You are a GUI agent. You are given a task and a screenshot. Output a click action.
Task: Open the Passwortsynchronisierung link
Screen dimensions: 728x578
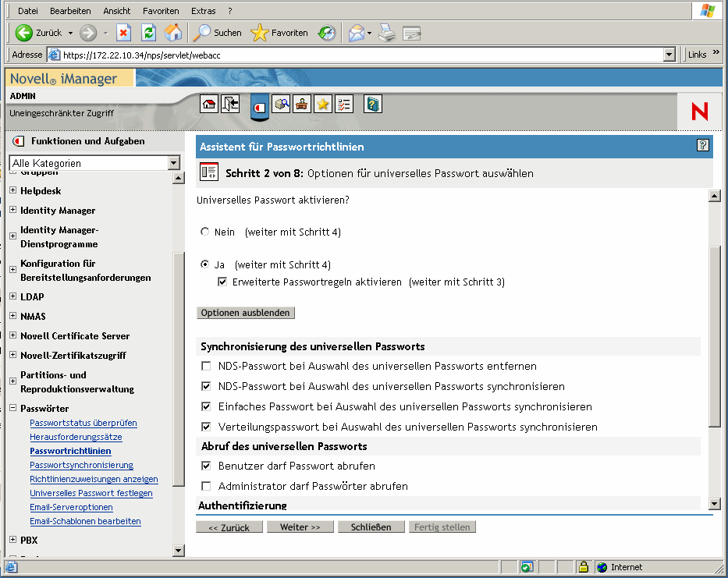(80, 466)
